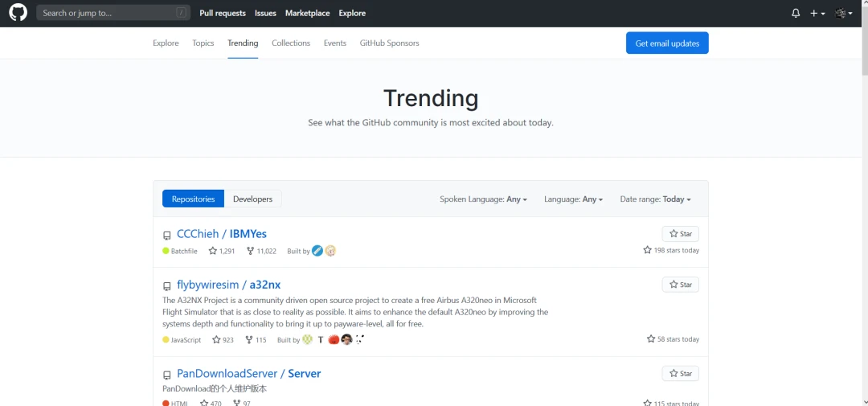Star the PanDownloadServer / Server repository
Screen dimensions: 868x406
tap(680, 374)
